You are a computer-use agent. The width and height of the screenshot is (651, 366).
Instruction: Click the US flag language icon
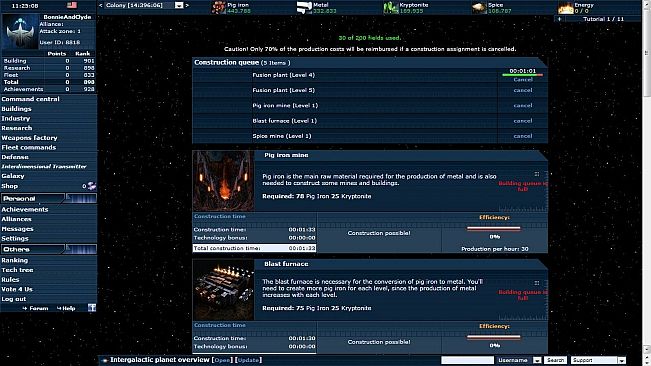pos(72,5)
